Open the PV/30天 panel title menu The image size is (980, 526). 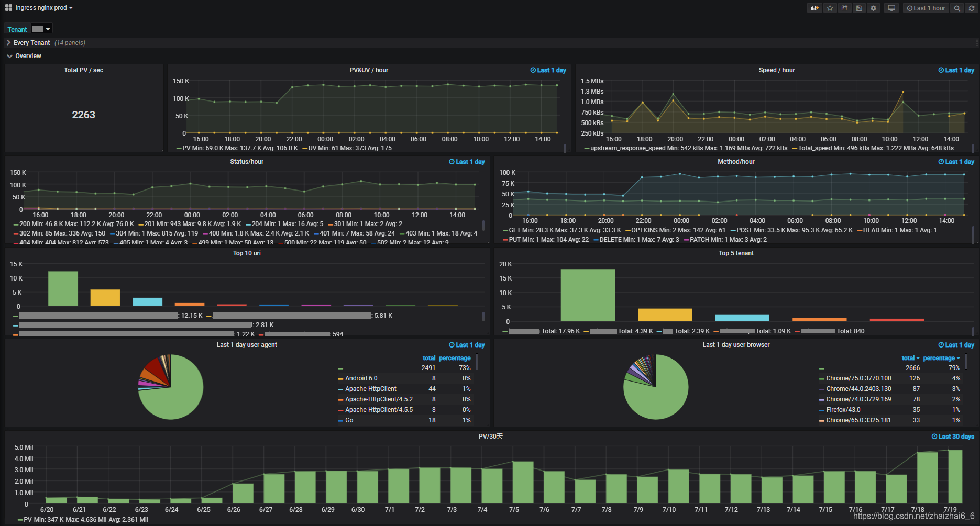(x=491, y=437)
